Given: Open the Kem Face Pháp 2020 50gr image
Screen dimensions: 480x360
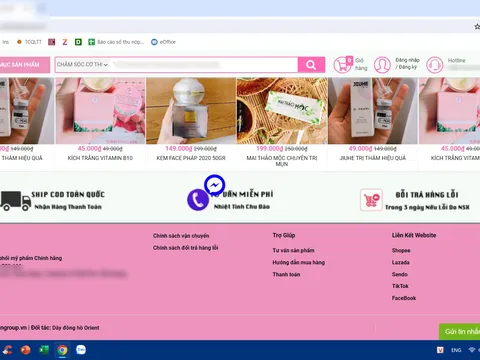Looking at the screenshot, I should point(191,111).
